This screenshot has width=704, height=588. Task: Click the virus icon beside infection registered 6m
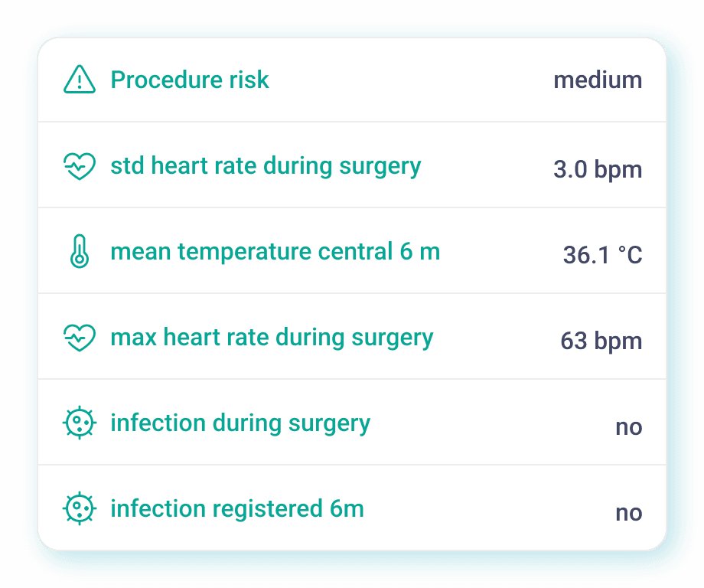[x=79, y=508]
